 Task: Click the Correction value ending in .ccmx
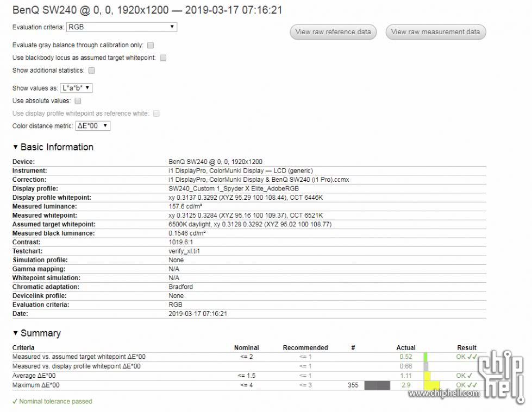[x=259, y=180]
